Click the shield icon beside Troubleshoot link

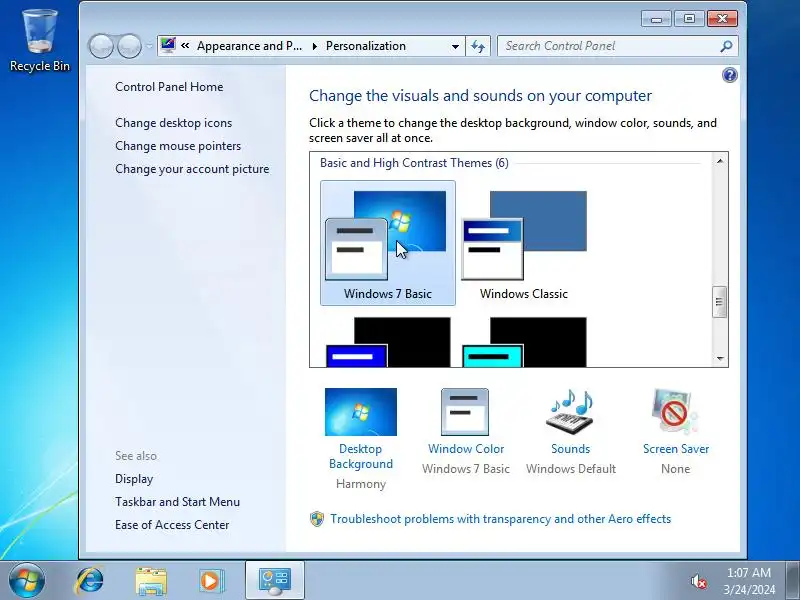pos(317,519)
